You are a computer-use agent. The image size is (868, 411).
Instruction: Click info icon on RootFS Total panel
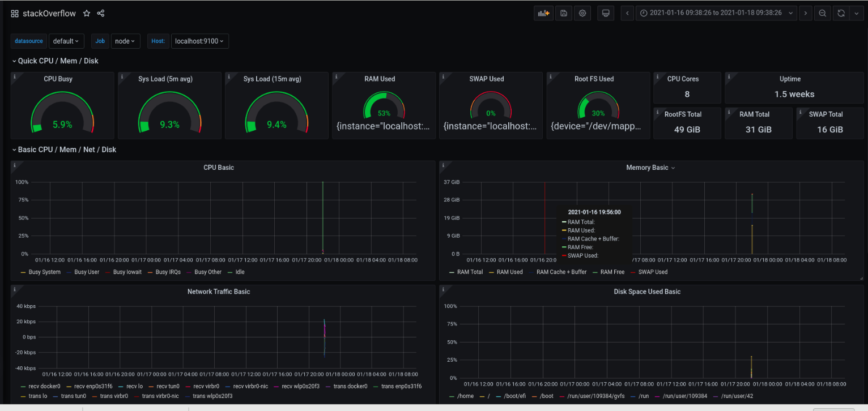pos(658,111)
